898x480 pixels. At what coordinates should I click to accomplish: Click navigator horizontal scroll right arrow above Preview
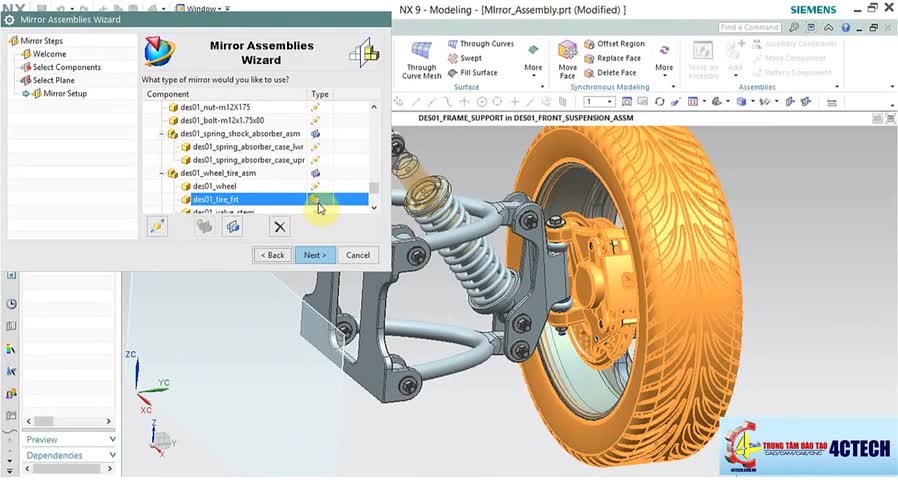[x=108, y=421]
